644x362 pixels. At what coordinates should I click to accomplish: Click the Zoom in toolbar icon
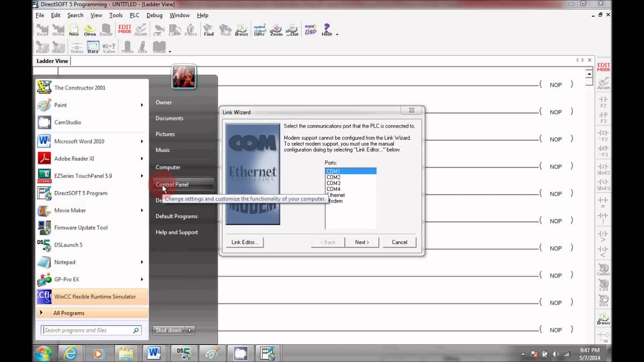(x=276, y=30)
